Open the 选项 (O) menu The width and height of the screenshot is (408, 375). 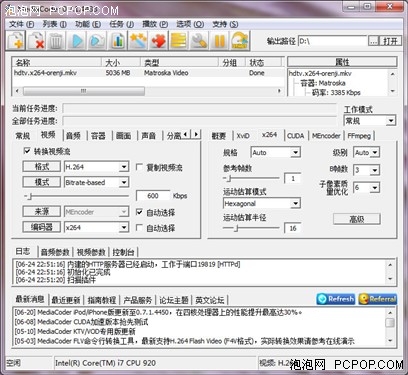pos(190,24)
